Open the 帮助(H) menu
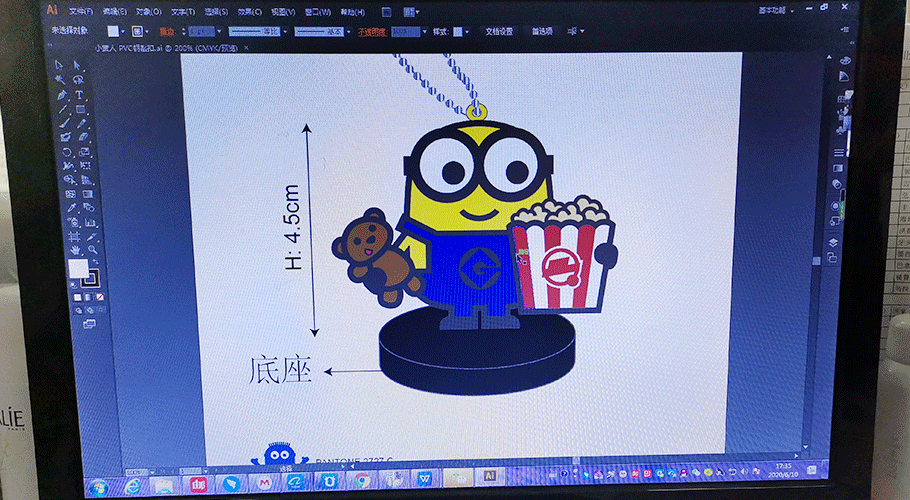The height and width of the screenshot is (500, 910). coord(352,12)
